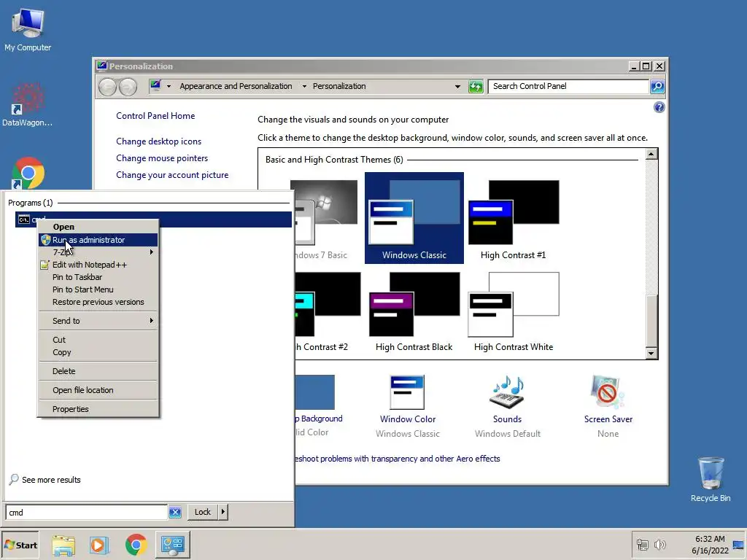This screenshot has height=560, width=747.
Task: Select High Contrast White theme
Action: click(x=513, y=311)
